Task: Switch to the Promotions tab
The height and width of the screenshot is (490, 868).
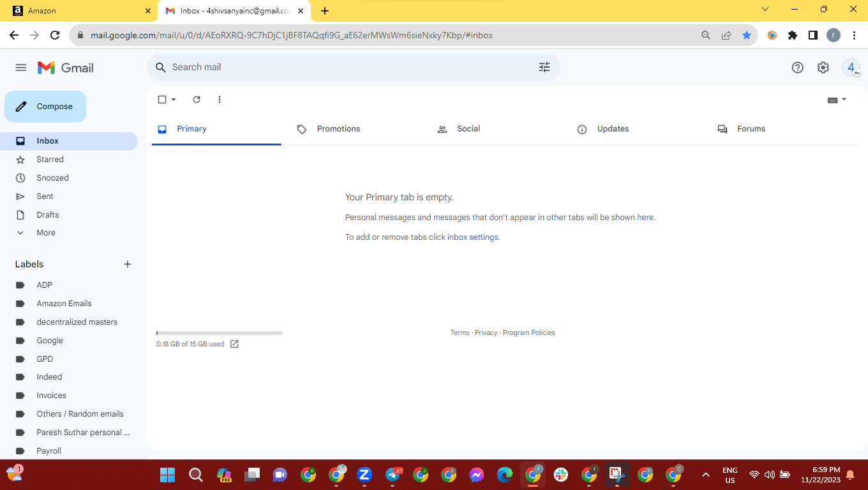Action: 357,129
